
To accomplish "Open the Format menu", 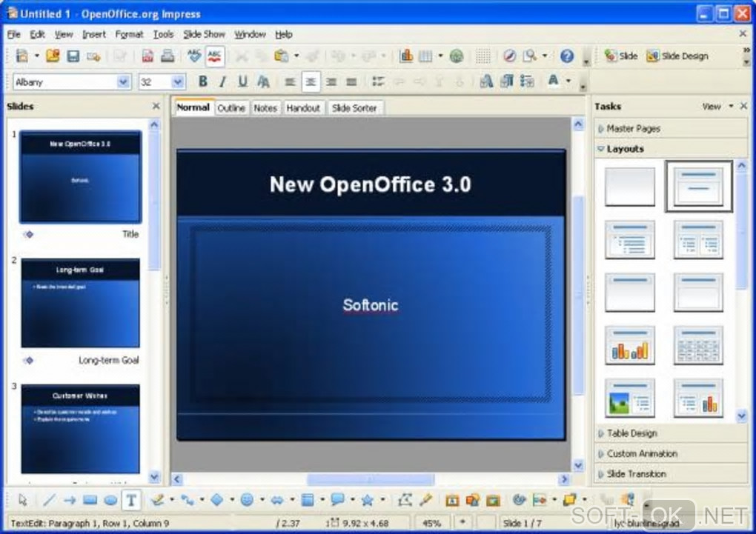I will [x=129, y=34].
